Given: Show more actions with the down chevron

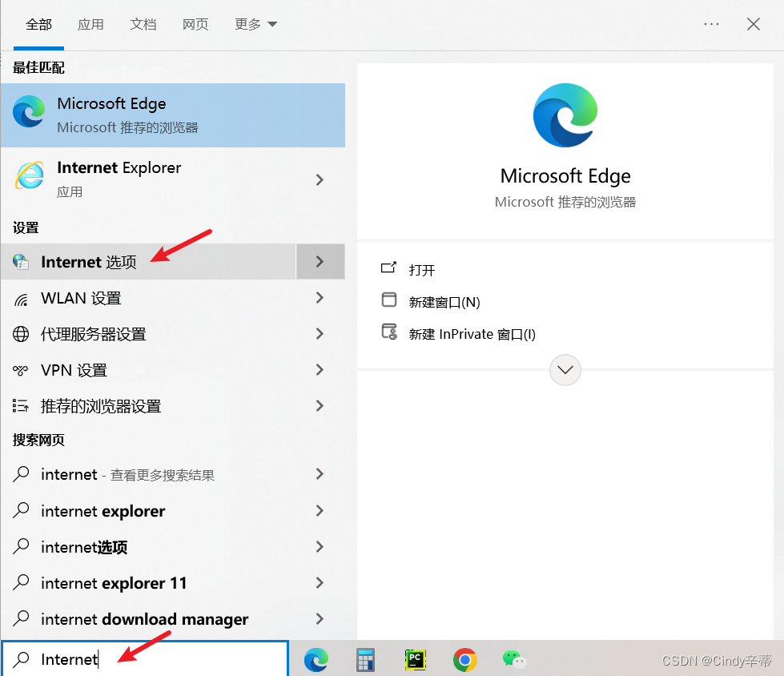Looking at the screenshot, I should pos(565,370).
